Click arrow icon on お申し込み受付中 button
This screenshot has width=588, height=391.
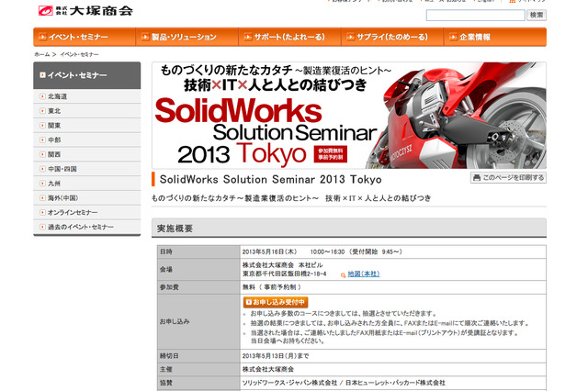tap(249, 302)
